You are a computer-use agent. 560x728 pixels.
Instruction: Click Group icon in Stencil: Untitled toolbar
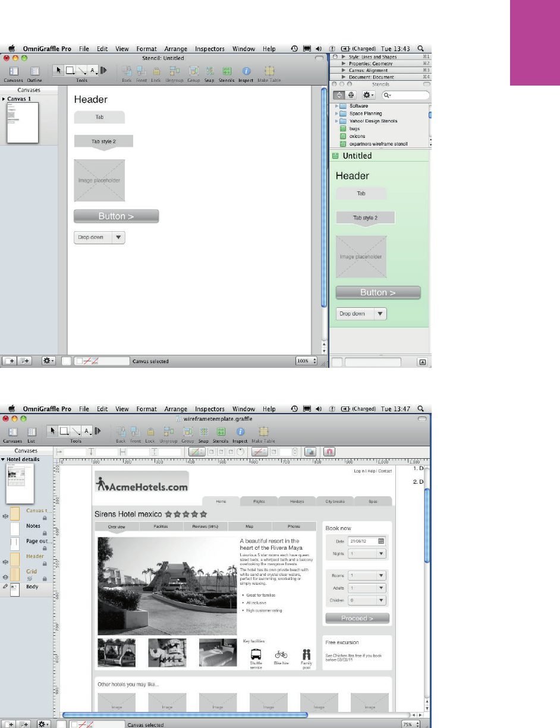tap(193, 70)
